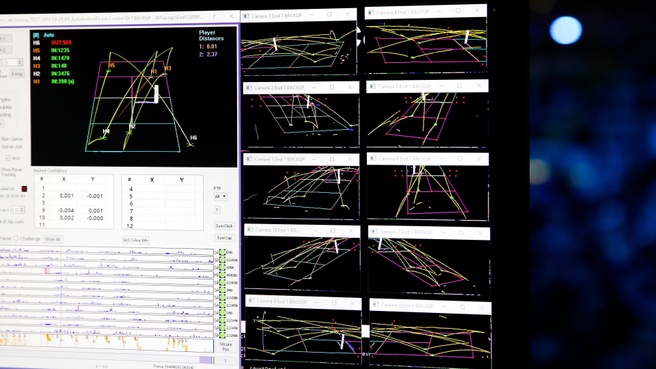Click the question mark icon in main title bar
The image size is (656, 369).
coord(214,16)
